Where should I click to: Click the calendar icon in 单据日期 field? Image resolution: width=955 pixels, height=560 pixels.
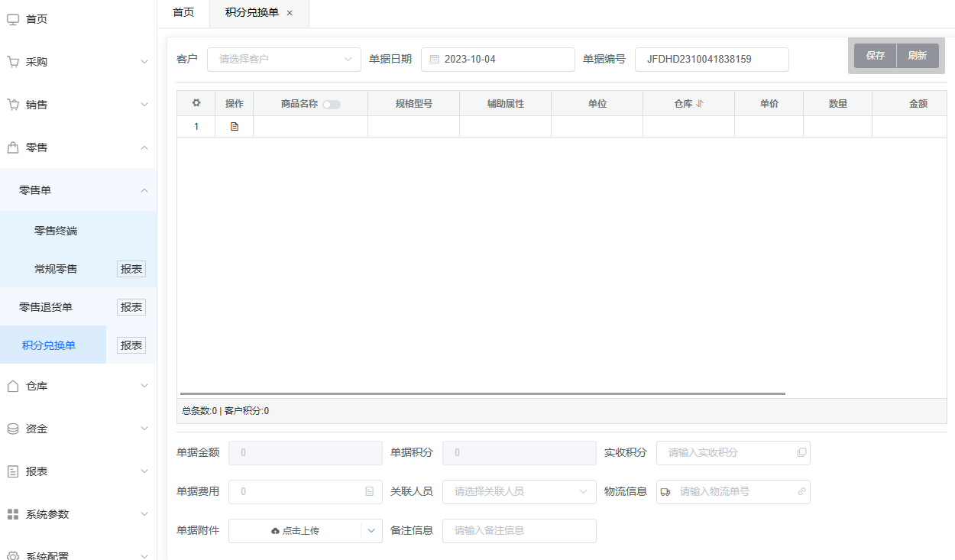[x=434, y=59]
